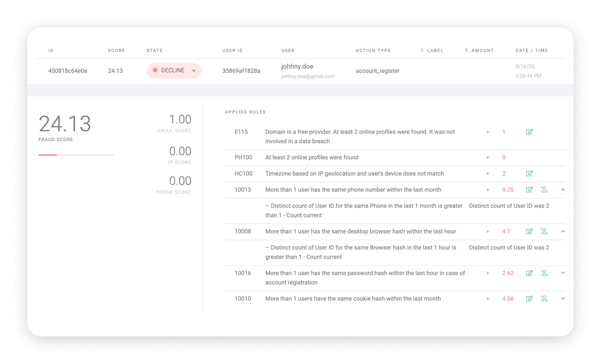Expand rule 10010 details
This screenshot has width=601, height=364.
point(563,298)
